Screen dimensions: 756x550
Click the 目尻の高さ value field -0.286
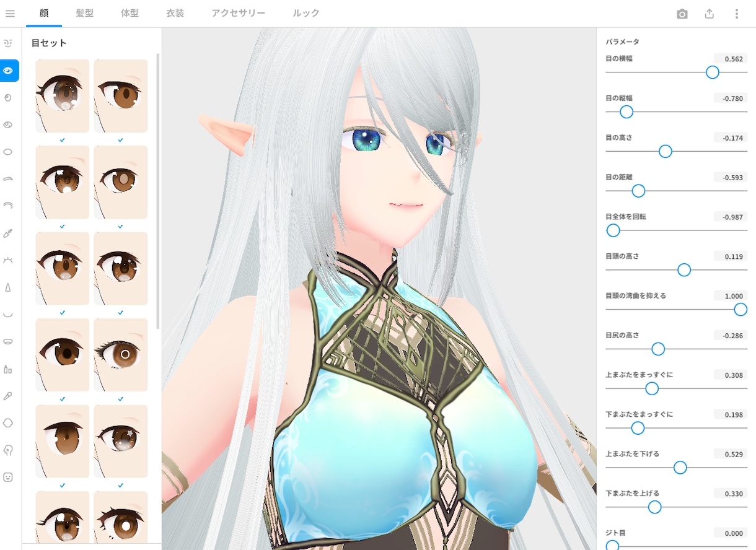(730, 336)
